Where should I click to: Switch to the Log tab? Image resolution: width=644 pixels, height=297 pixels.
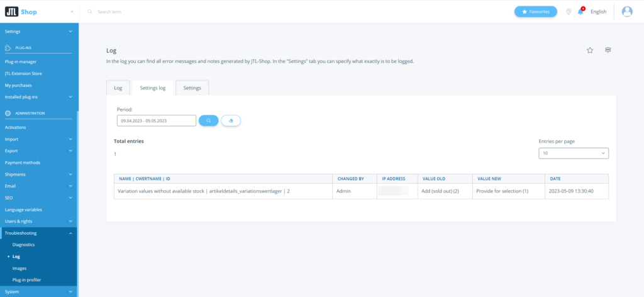118,88
